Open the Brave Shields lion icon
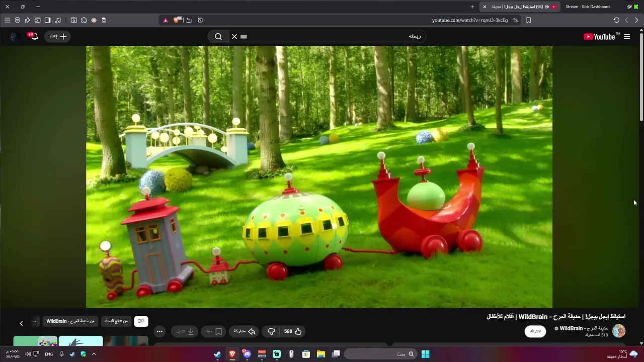Viewport: 644px width, 362px height. (x=177, y=20)
